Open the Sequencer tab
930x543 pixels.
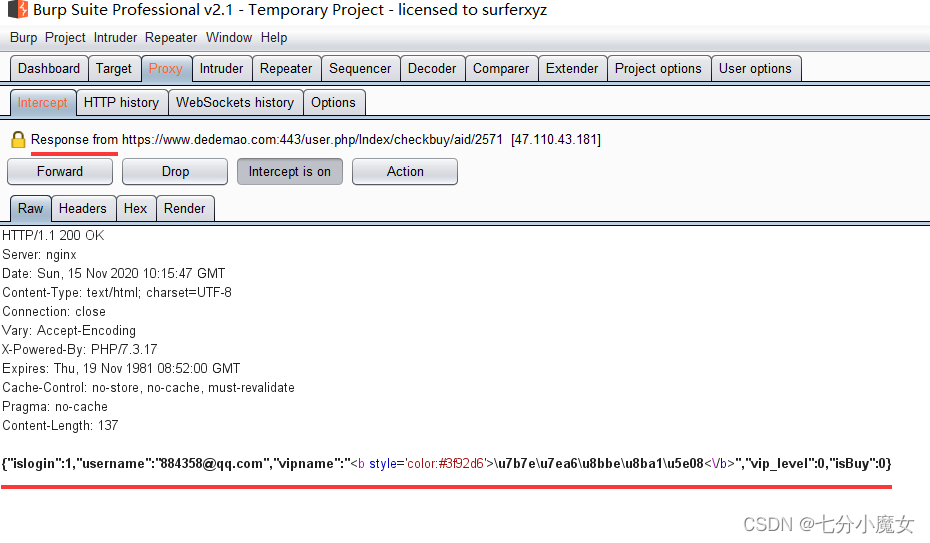pyautogui.click(x=360, y=69)
